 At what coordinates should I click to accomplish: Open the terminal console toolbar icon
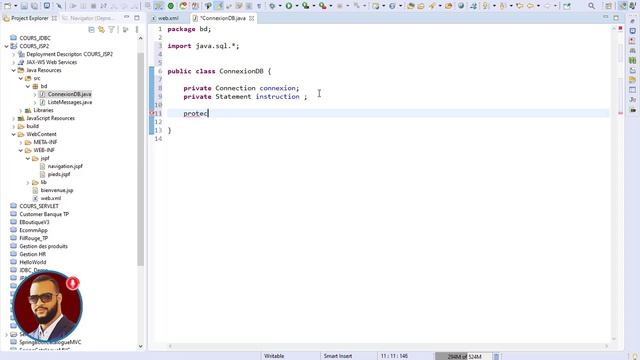click(47, 6)
